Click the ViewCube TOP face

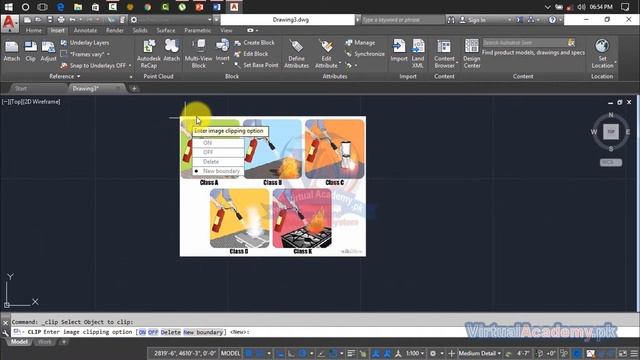coord(611,132)
